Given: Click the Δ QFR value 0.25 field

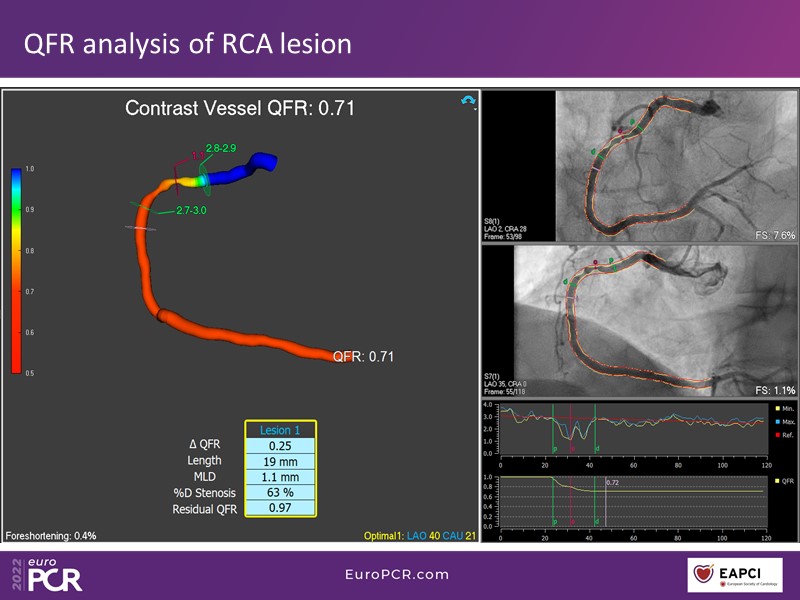Looking at the screenshot, I should click(281, 444).
